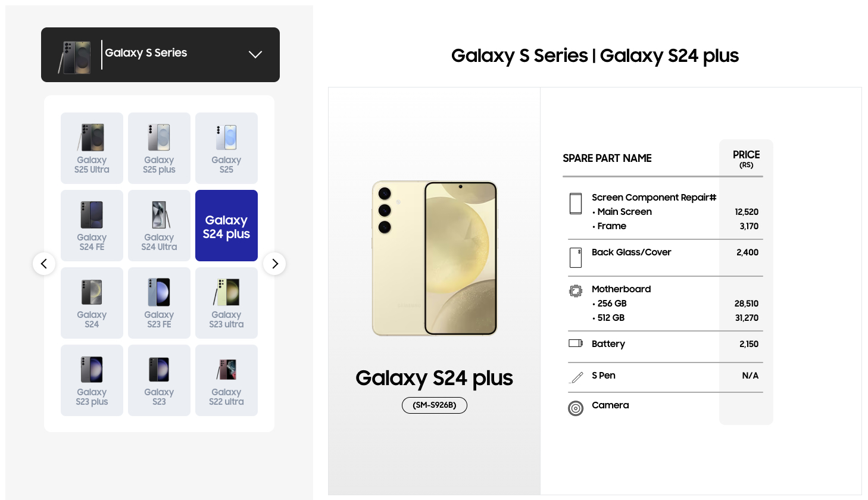
Task: Select the Galaxy S24 Ultra model
Action: [159, 226]
